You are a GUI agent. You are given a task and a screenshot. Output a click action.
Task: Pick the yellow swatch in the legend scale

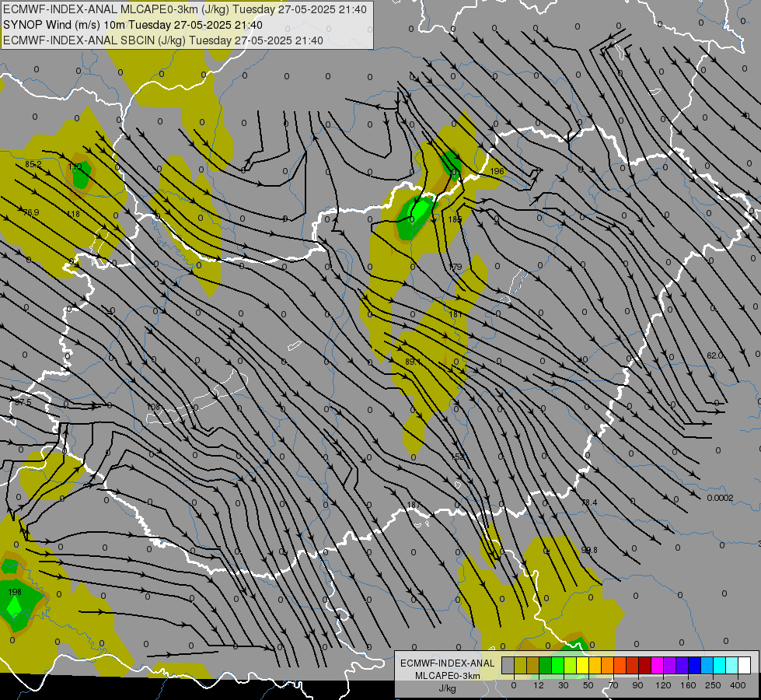click(x=583, y=665)
